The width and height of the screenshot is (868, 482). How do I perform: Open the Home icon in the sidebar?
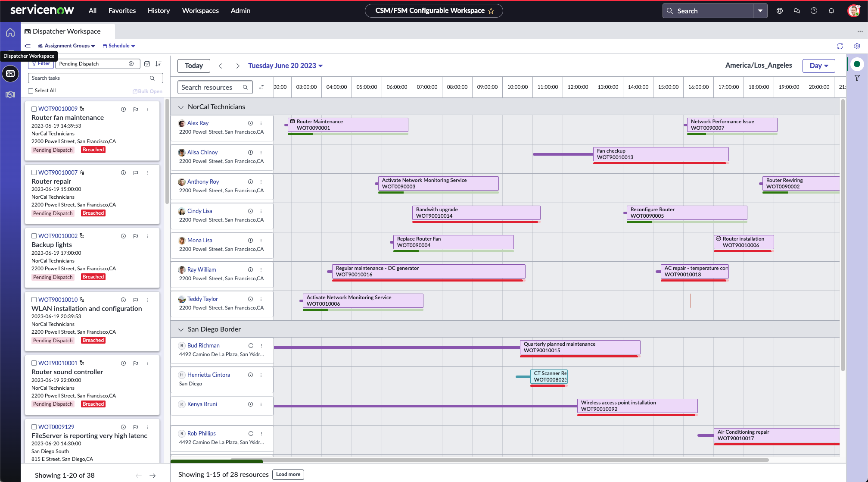(10, 32)
